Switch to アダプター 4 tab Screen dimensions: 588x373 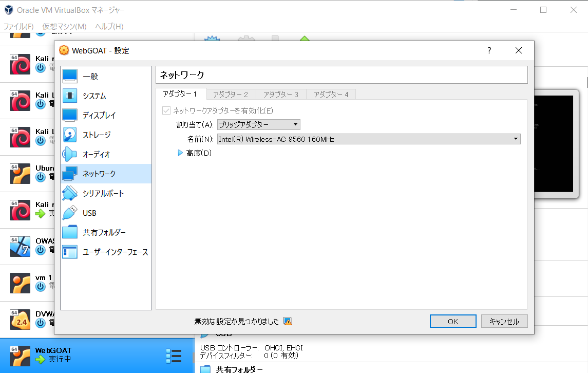click(331, 94)
